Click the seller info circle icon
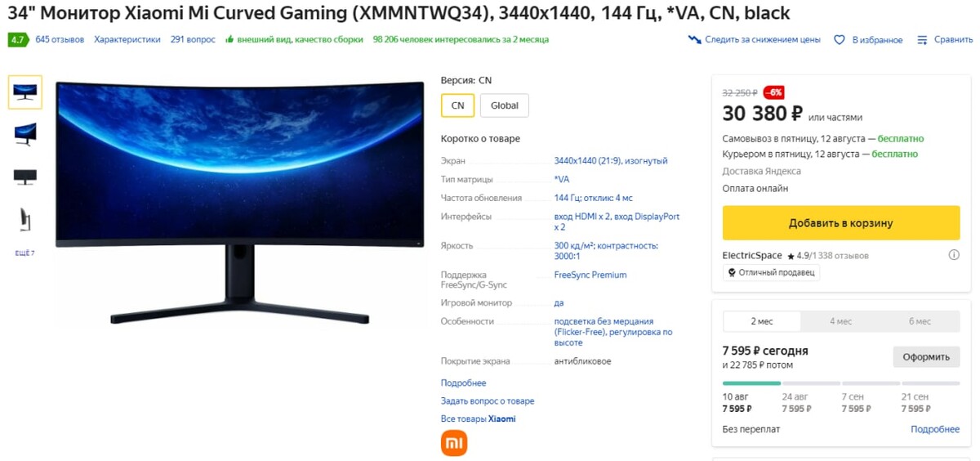980x461 pixels. coord(954,255)
